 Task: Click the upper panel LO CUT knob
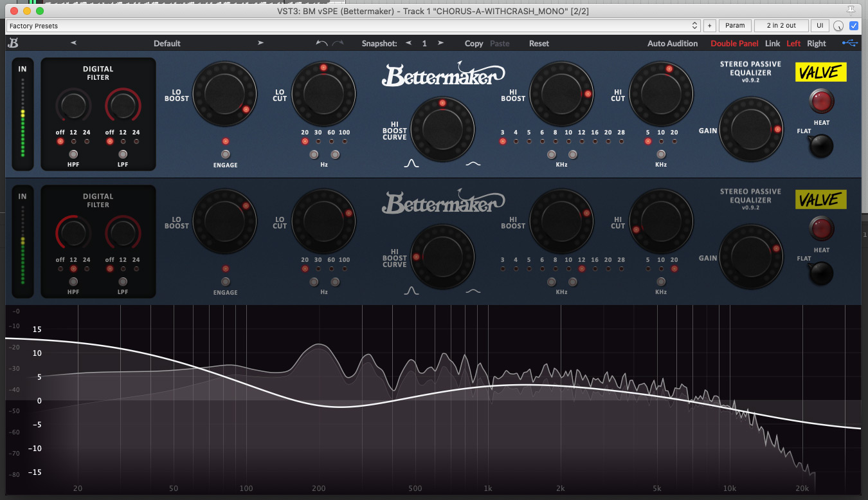pyautogui.click(x=323, y=94)
